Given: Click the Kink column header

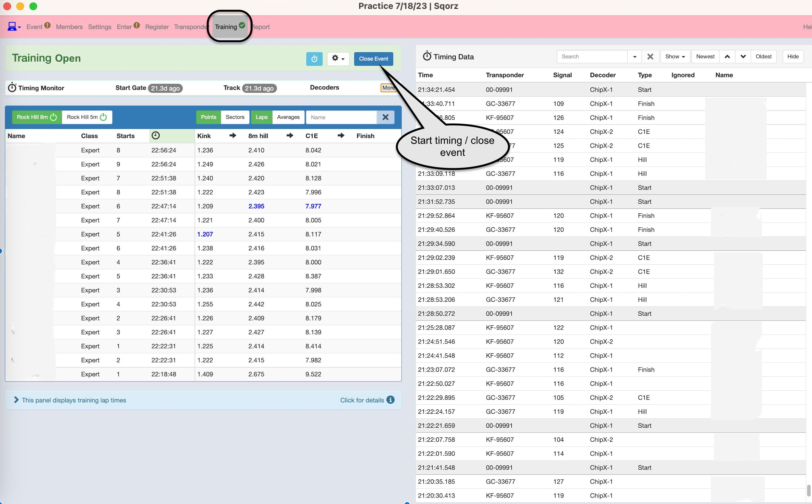Looking at the screenshot, I should (x=204, y=136).
